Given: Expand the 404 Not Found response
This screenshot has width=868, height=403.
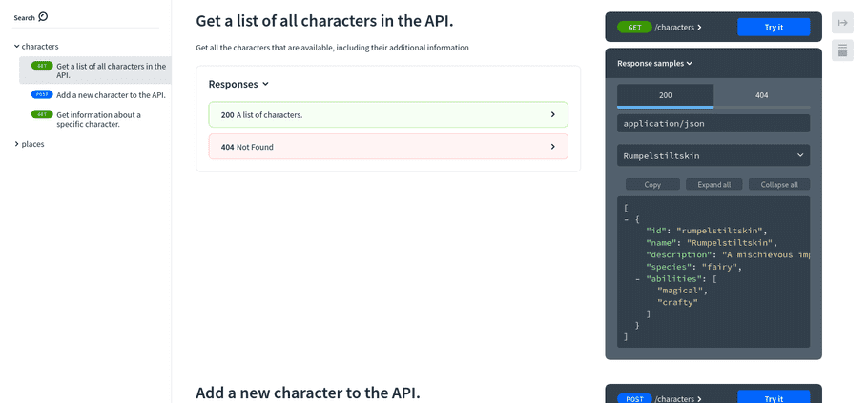Looking at the screenshot, I should pos(388,147).
